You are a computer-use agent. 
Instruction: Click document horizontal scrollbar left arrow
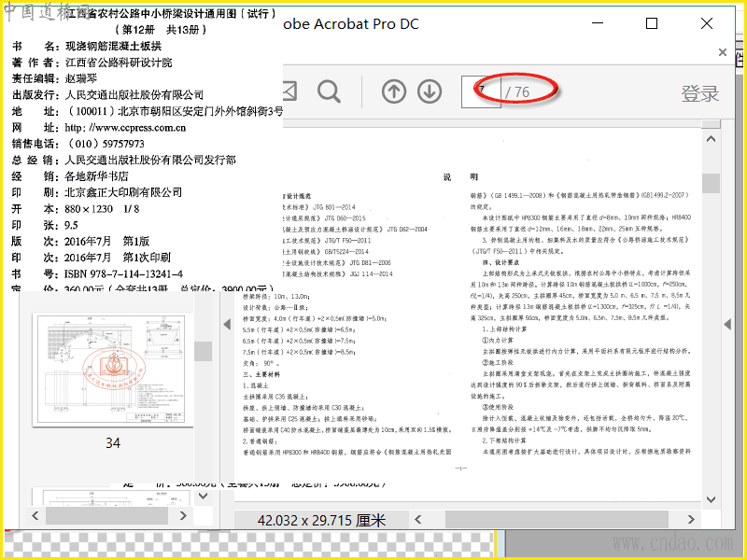(417, 520)
